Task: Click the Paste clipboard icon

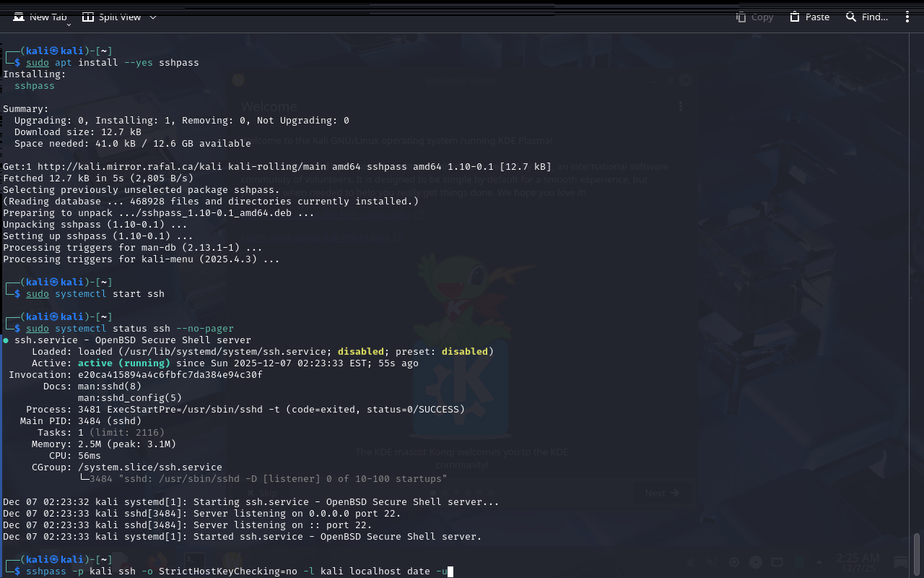Action: [x=795, y=17]
